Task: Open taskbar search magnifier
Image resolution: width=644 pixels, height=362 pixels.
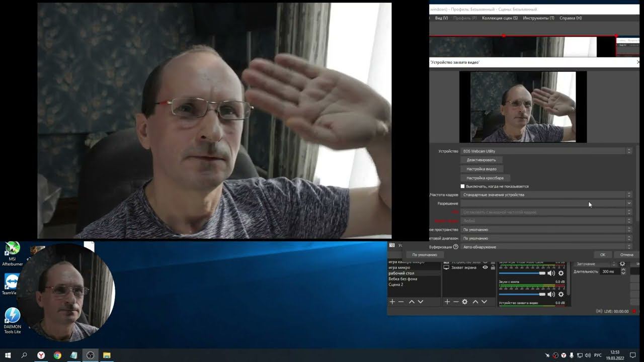Action: (x=24, y=355)
